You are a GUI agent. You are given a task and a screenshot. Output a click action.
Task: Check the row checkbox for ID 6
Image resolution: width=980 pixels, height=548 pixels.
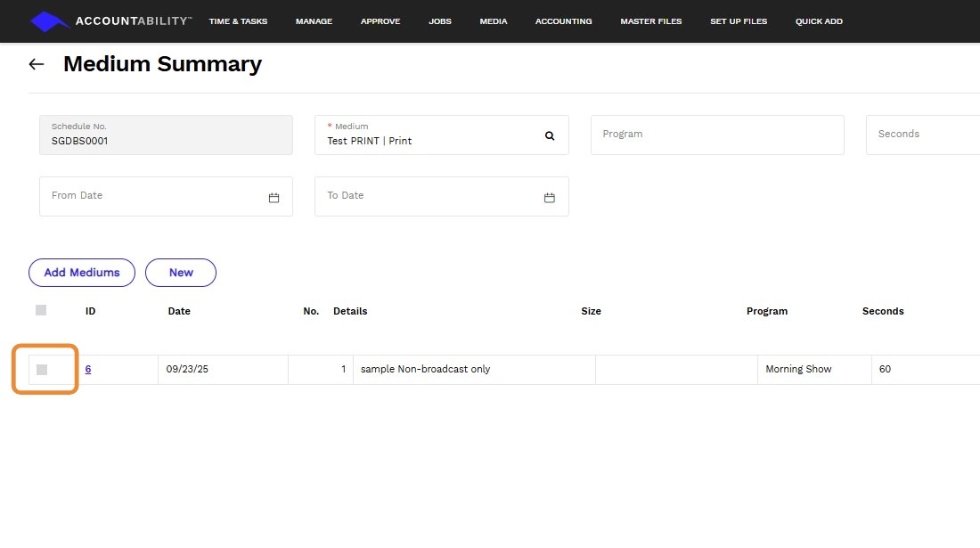click(x=42, y=370)
